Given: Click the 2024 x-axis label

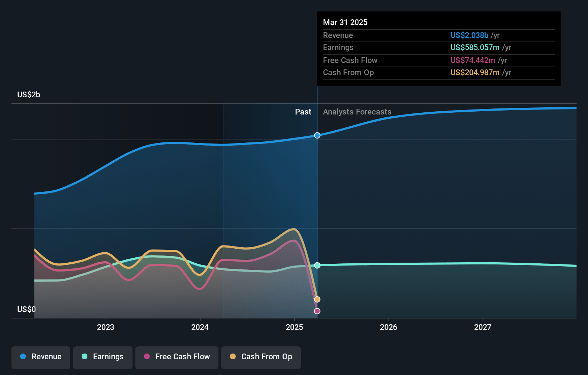Looking at the screenshot, I should pyautogui.click(x=200, y=327).
